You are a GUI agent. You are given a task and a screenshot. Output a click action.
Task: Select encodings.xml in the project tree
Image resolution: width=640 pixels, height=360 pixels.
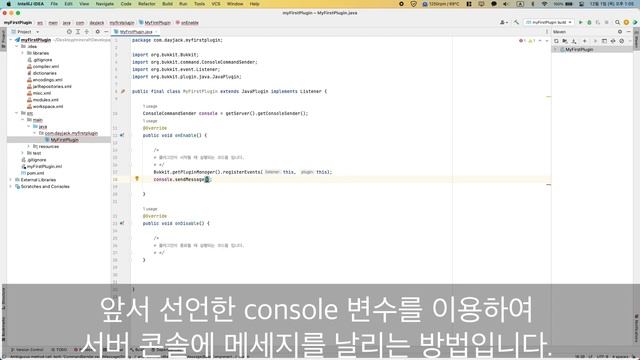coord(47,80)
